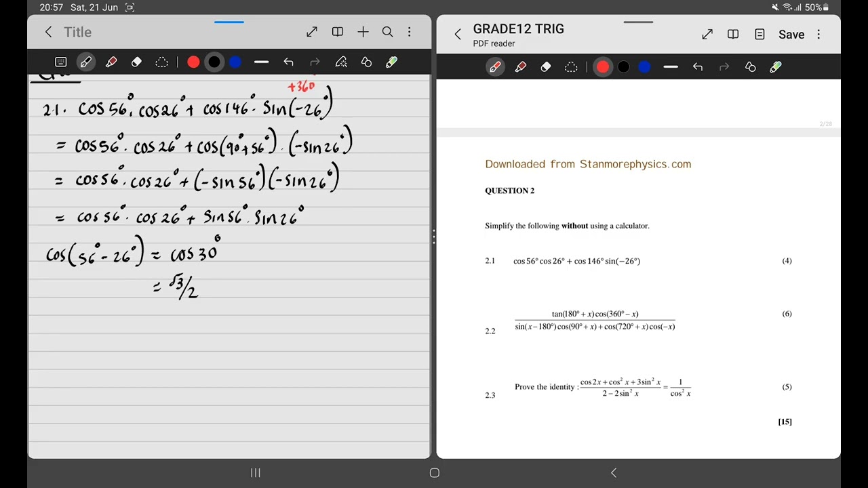The image size is (868, 488).
Task: Select the highlighter in the left note
Action: click(111, 62)
